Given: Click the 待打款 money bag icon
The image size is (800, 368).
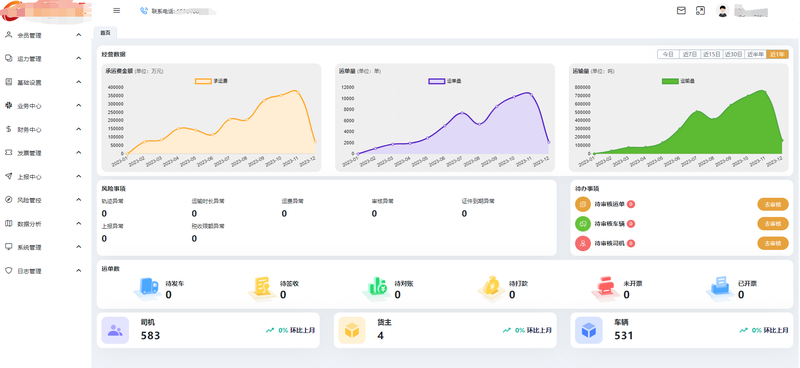Looking at the screenshot, I should click(492, 288).
